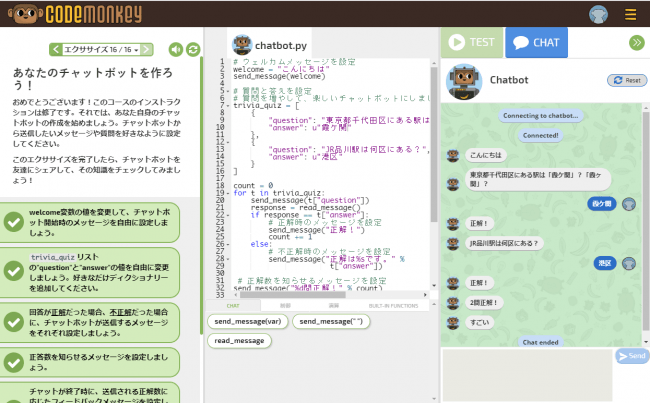Click the Connected! status label

click(x=540, y=135)
